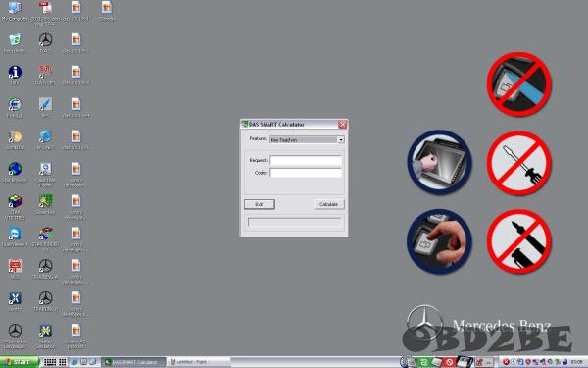Click the Request input field
This screenshot has width=588, height=368.
(x=306, y=160)
